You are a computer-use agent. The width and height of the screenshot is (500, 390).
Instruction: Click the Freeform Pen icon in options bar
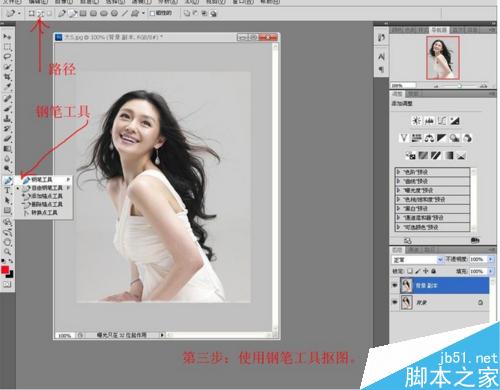(72, 13)
